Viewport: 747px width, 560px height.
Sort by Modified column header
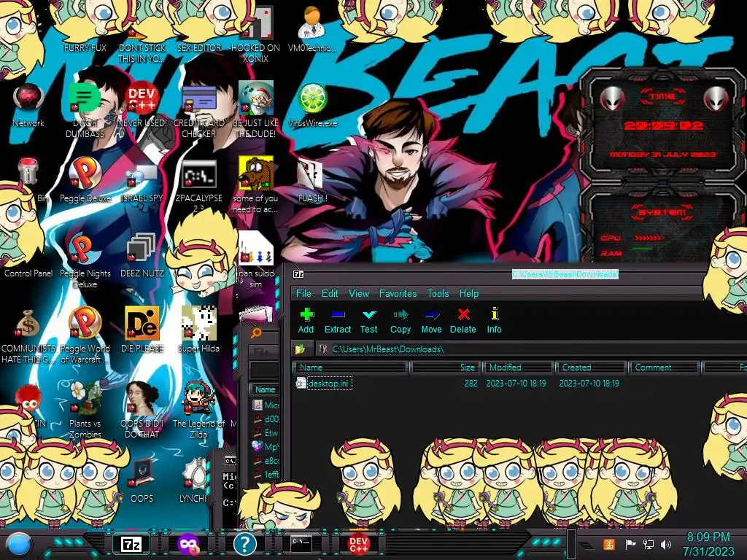click(x=519, y=367)
